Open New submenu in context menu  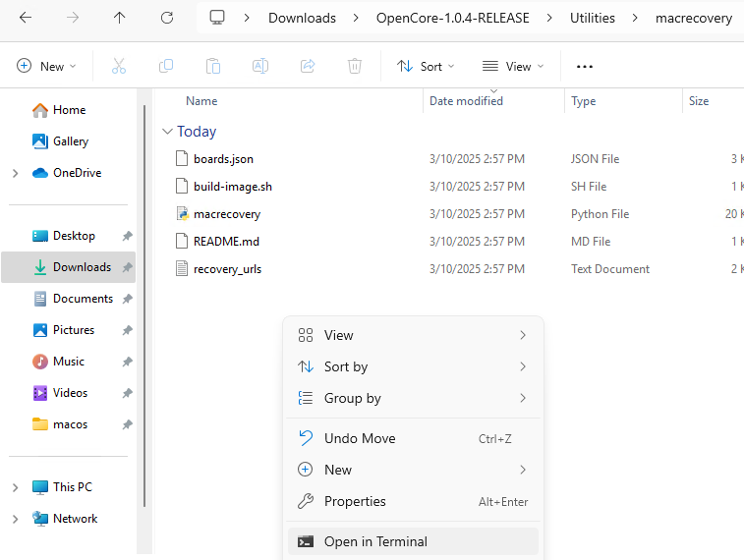click(x=414, y=470)
